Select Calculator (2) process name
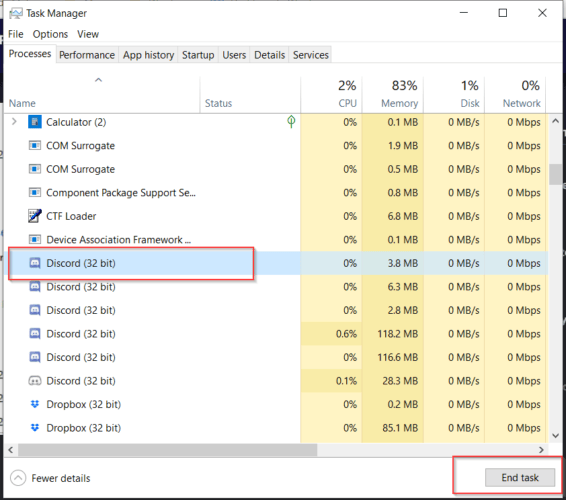This screenshot has width=566, height=500. point(76,122)
